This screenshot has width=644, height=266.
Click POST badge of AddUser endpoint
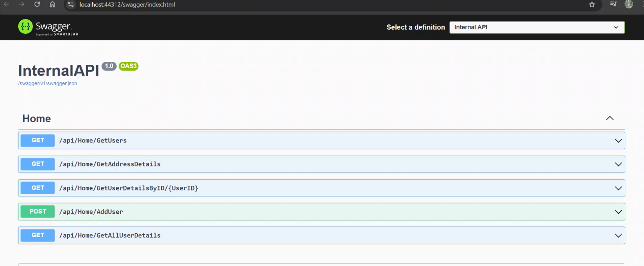37,212
